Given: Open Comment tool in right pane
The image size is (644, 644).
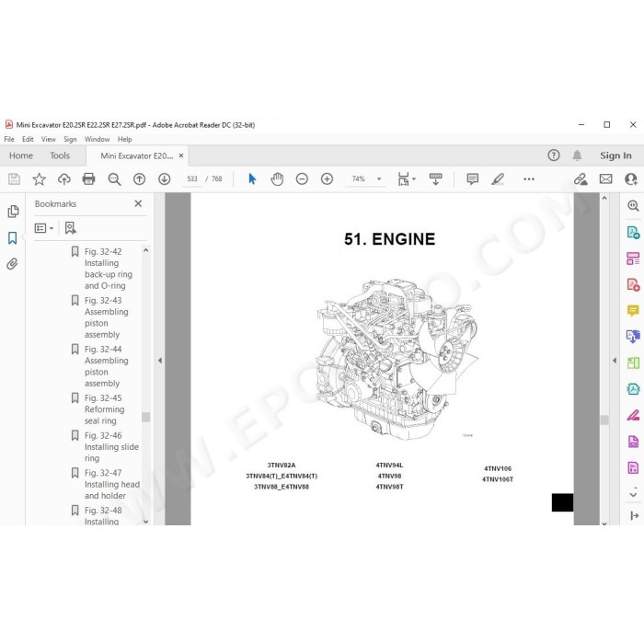Looking at the screenshot, I should coord(633,311).
